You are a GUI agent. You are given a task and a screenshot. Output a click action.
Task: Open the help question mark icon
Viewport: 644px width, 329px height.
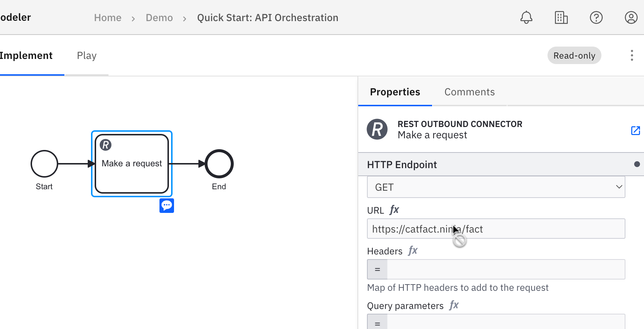596,17
